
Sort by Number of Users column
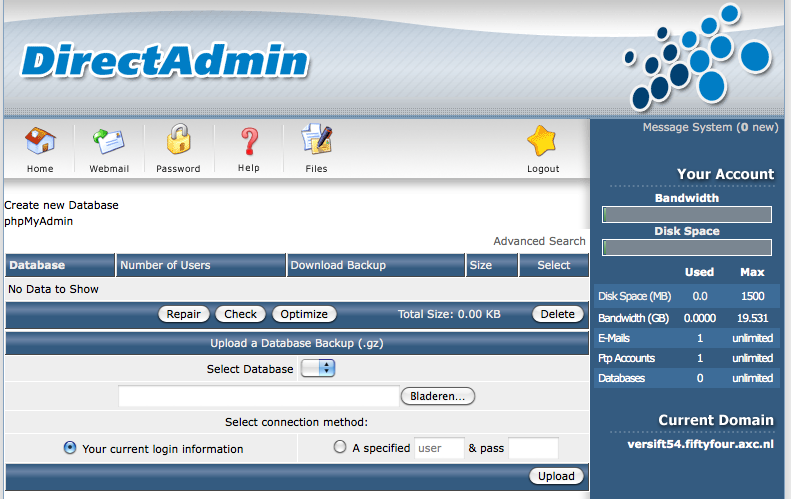[165, 265]
